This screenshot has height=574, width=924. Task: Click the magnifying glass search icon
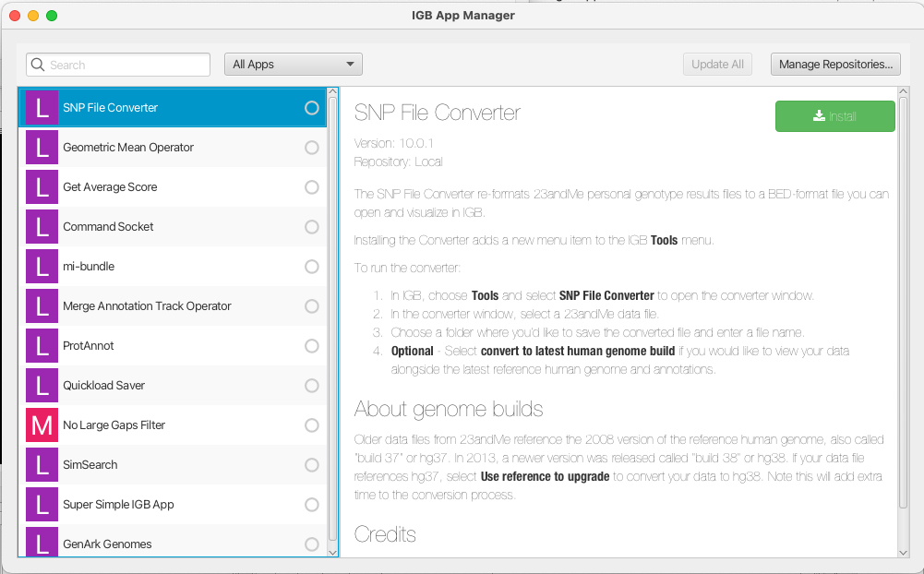38,65
